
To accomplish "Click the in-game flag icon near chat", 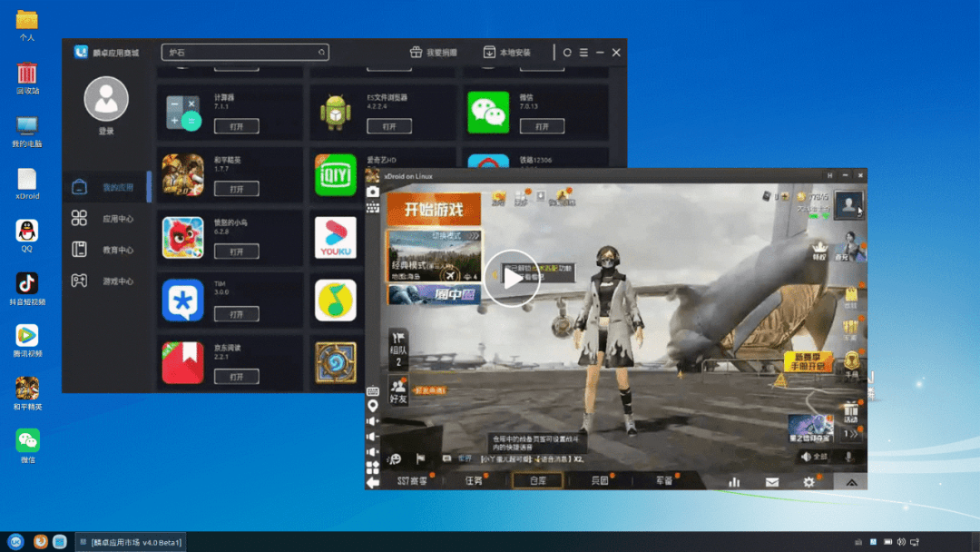I will [420, 458].
